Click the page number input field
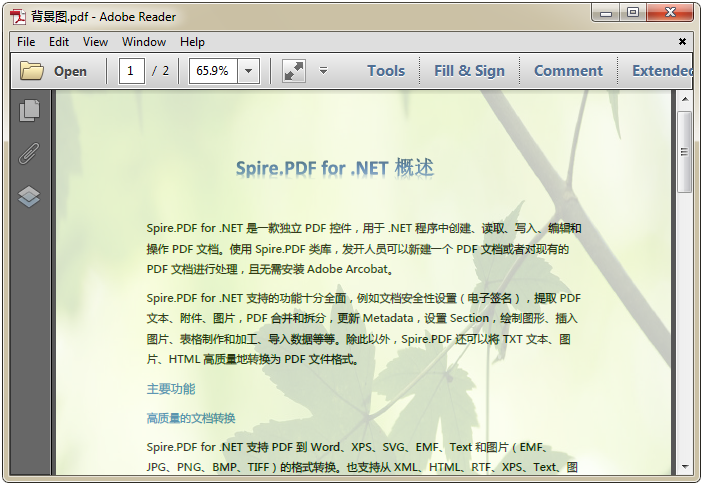Screen dimensions: 703x485 tap(131, 71)
